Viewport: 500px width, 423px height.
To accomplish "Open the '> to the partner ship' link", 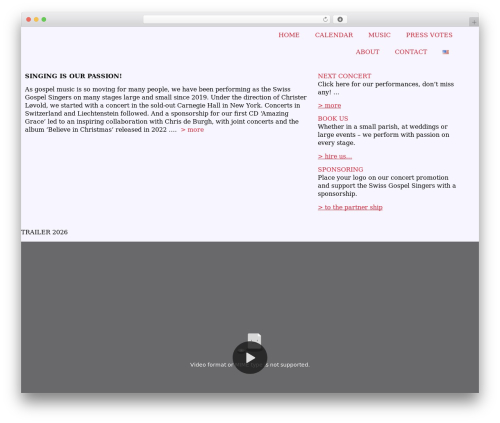I will tap(350, 207).
